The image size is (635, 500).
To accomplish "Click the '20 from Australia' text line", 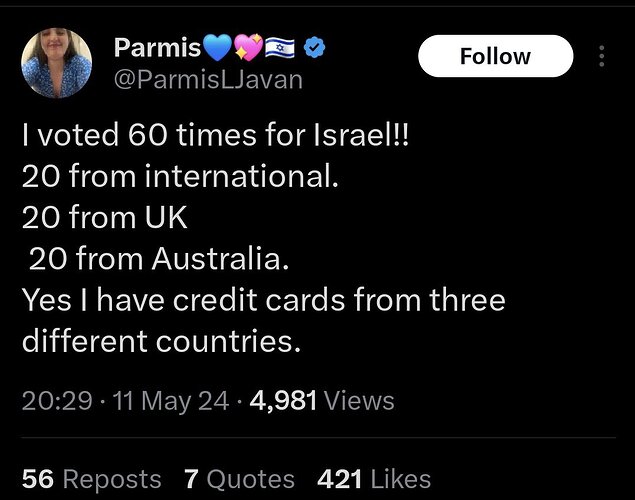I will [159, 258].
